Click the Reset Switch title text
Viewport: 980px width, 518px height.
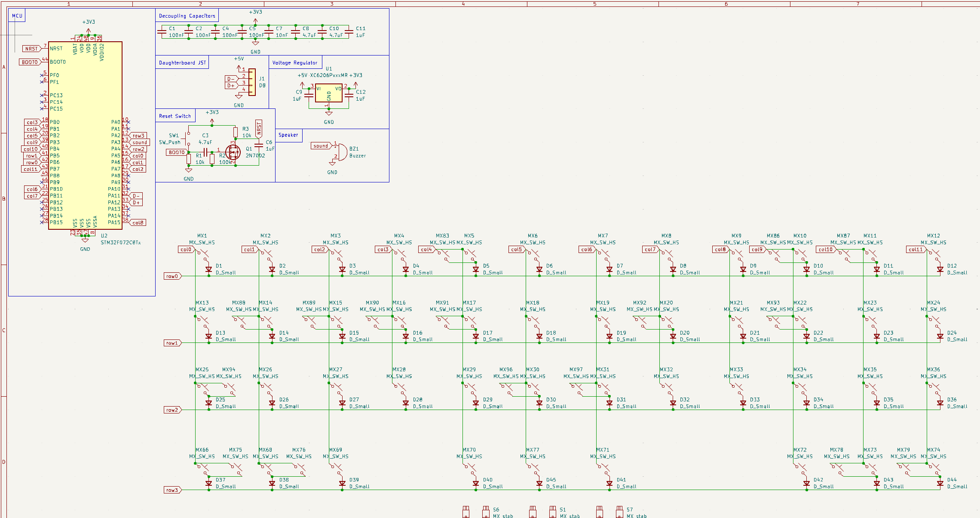(x=175, y=116)
